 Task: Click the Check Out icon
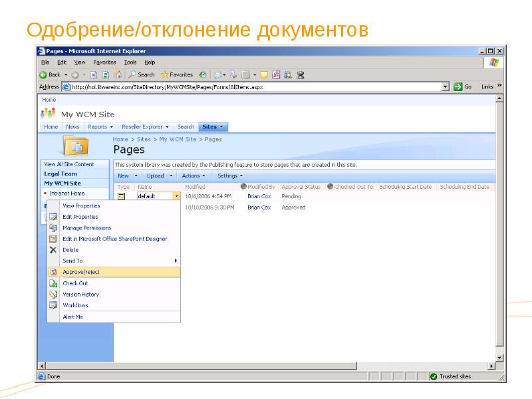pyautogui.click(x=53, y=283)
